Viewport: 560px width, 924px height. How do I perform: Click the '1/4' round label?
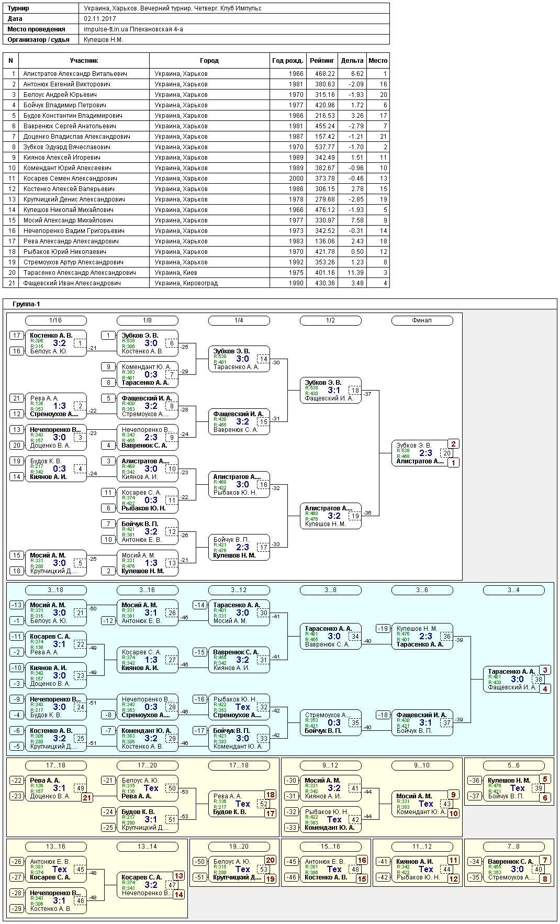pyautogui.click(x=239, y=320)
